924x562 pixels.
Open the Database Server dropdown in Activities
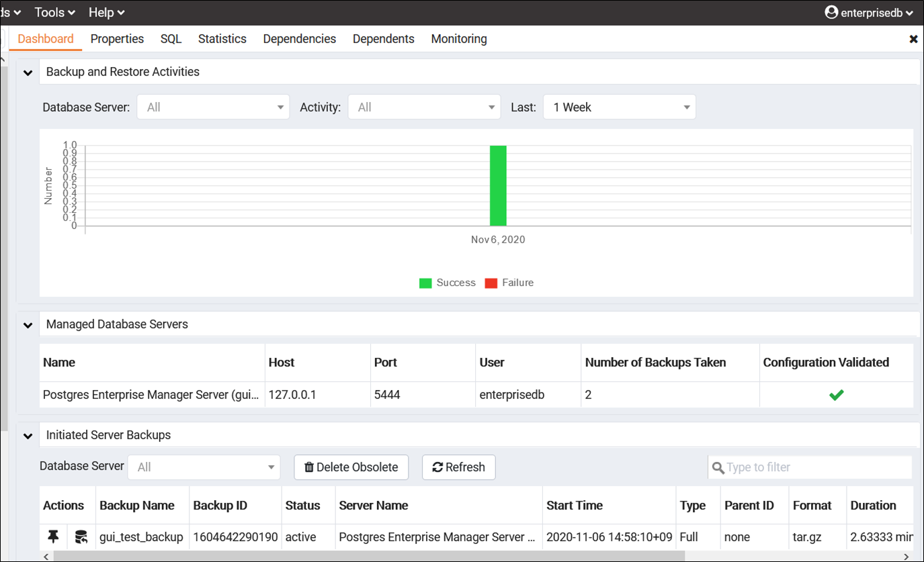[x=213, y=107]
